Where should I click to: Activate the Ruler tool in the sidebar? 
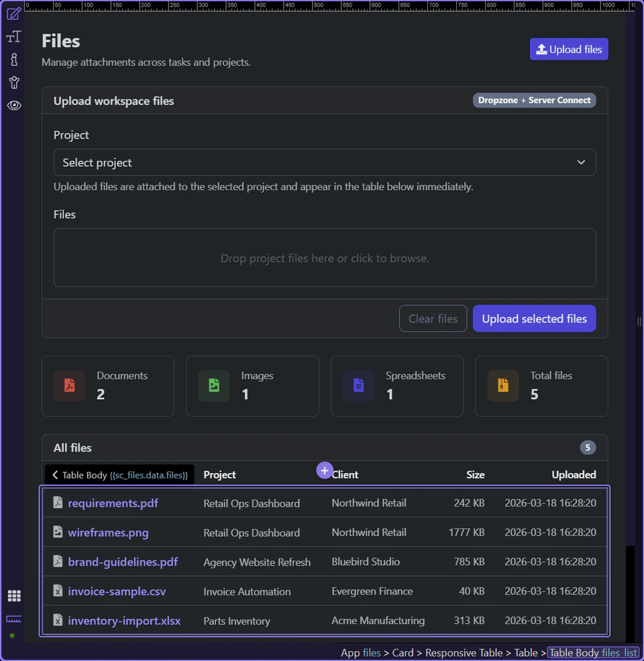14,619
